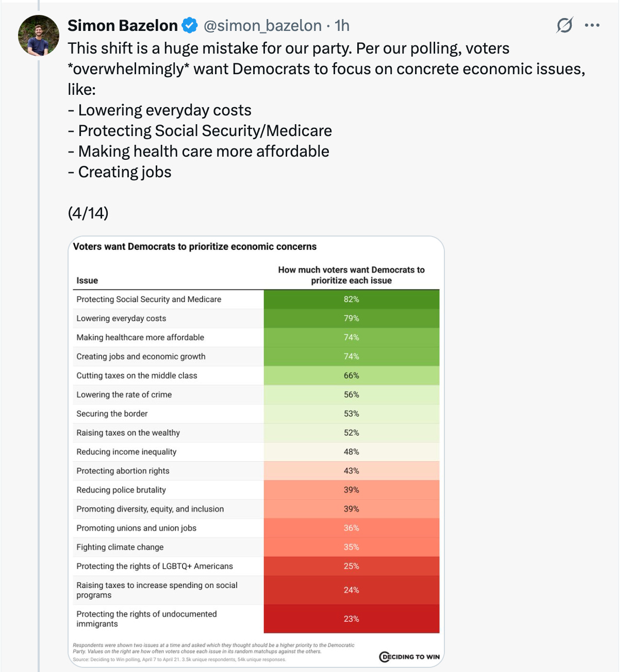Click the source footnote below the chart

pyautogui.click(x=179, y=659)
